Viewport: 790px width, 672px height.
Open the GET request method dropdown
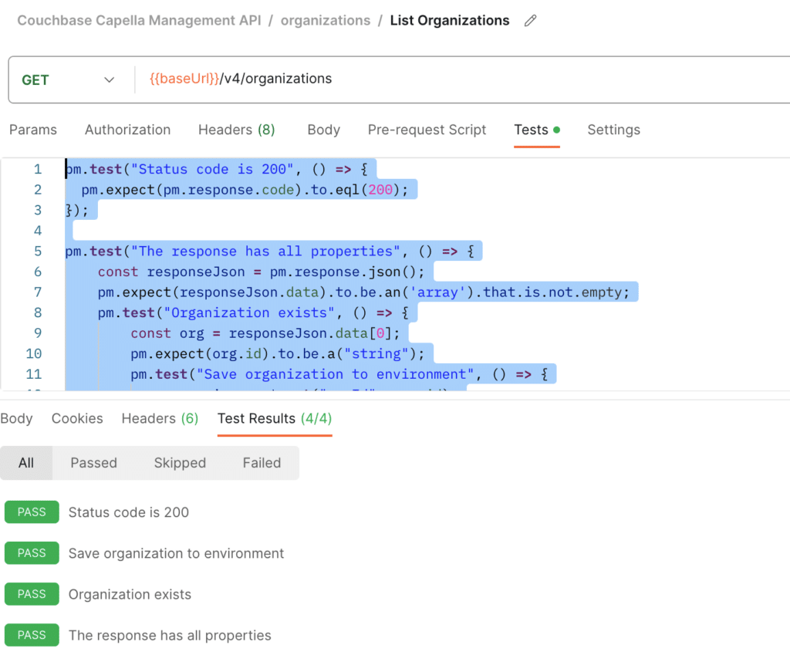69,79
